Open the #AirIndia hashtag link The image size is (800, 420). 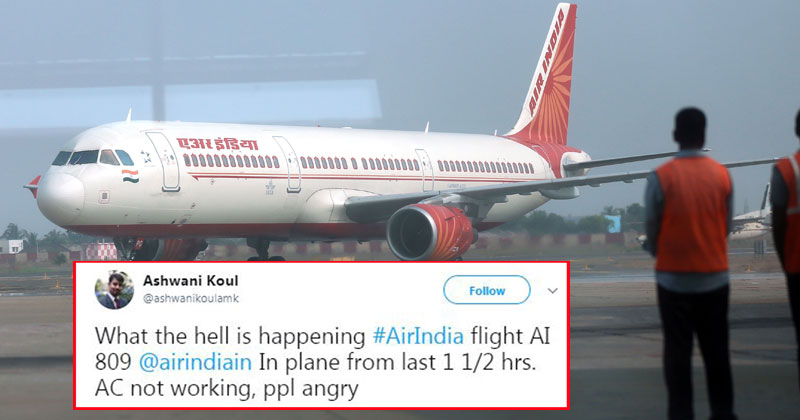418,336
